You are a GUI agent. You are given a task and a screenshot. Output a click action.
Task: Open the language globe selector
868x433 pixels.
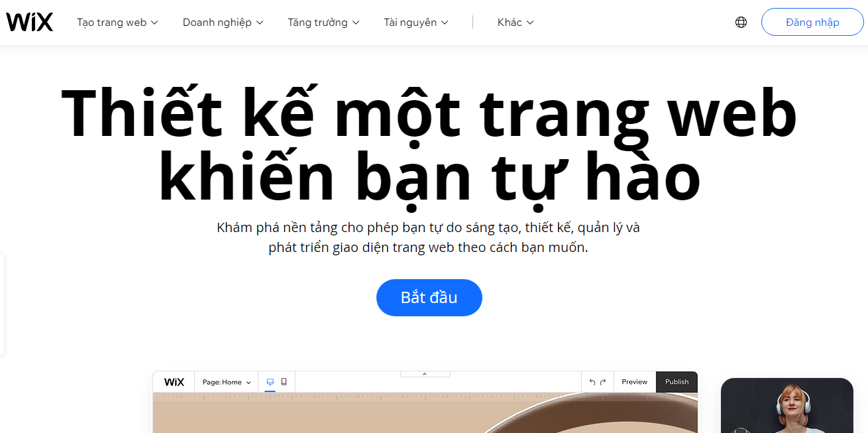(741, 22)
